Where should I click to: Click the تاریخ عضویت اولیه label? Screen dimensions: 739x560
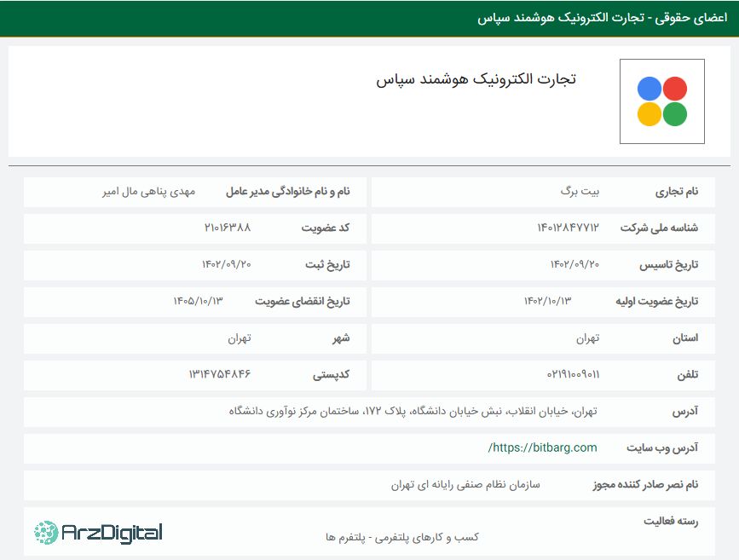pos(656,302)
